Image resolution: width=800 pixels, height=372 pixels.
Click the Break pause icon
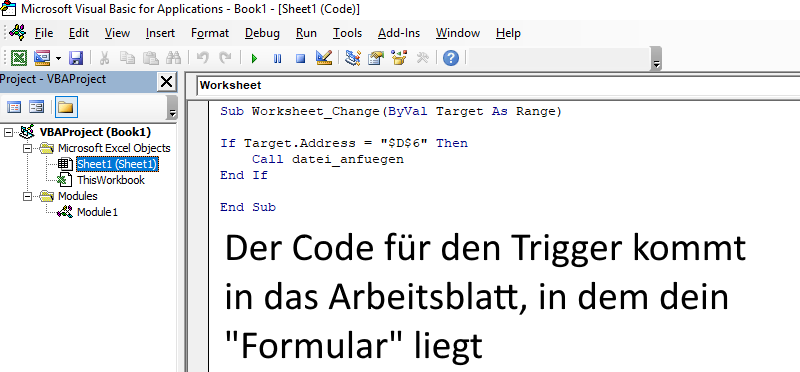click(277, 59)
